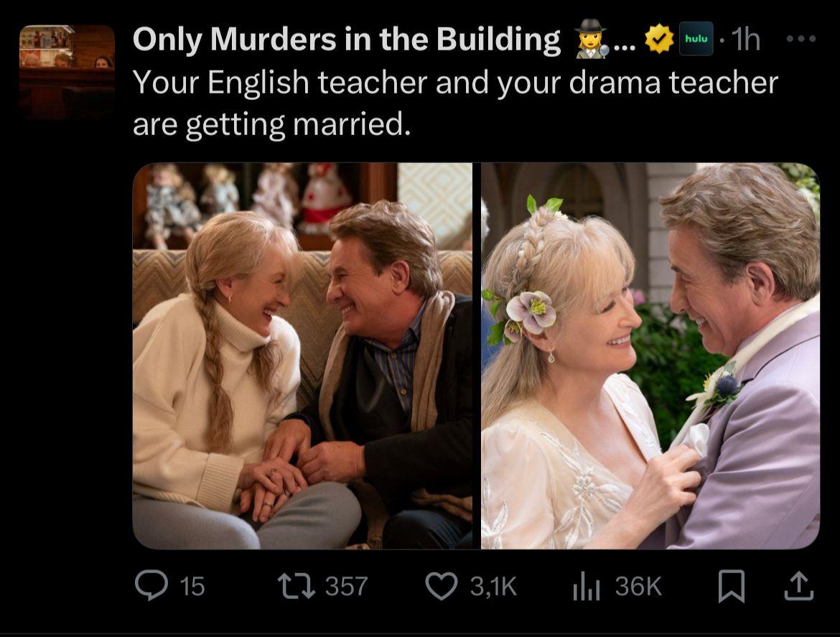The width and height of the screenshot is (840, 637).
Task: Click the gold verified checkmark badge
Action: pos(659,39)
